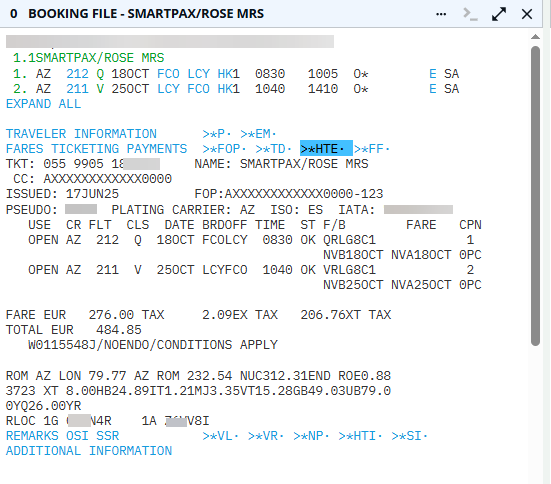The width and height of the screenshot is (551, 484).
Task: Run the >*FOP· command link
Action: click(x=224, y=149)
